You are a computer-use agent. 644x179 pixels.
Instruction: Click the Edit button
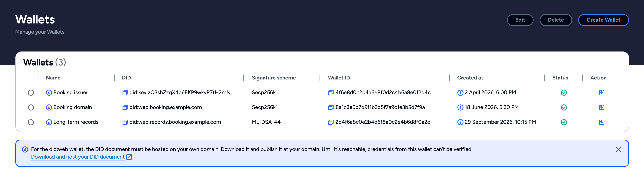520,20
